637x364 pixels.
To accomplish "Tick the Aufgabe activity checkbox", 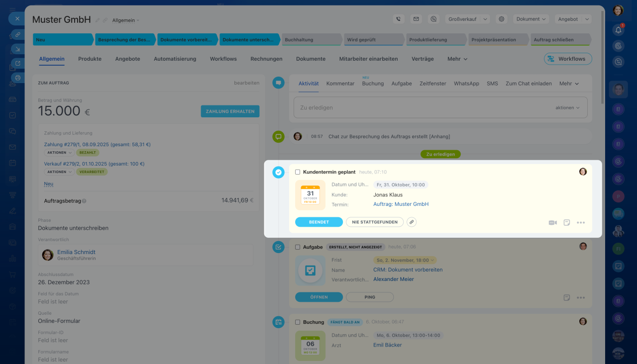I will [x=298, y=247].
